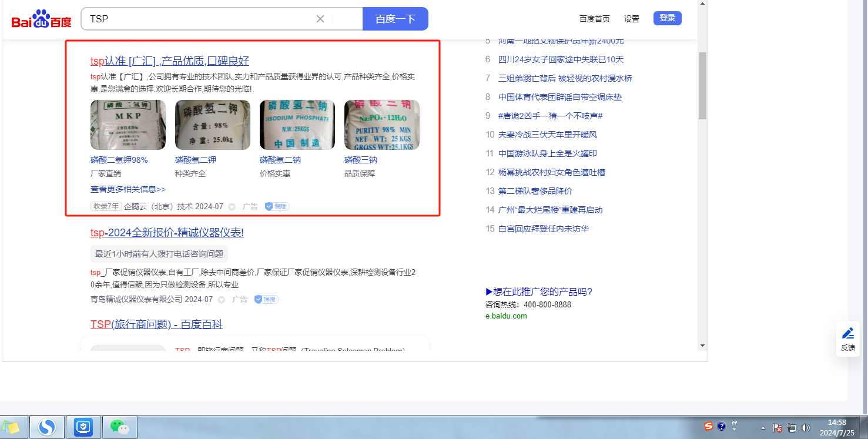Open the Na3PO4·12H2O product thumbnail
Screen dimensions: 868x439
pos(382,125)
